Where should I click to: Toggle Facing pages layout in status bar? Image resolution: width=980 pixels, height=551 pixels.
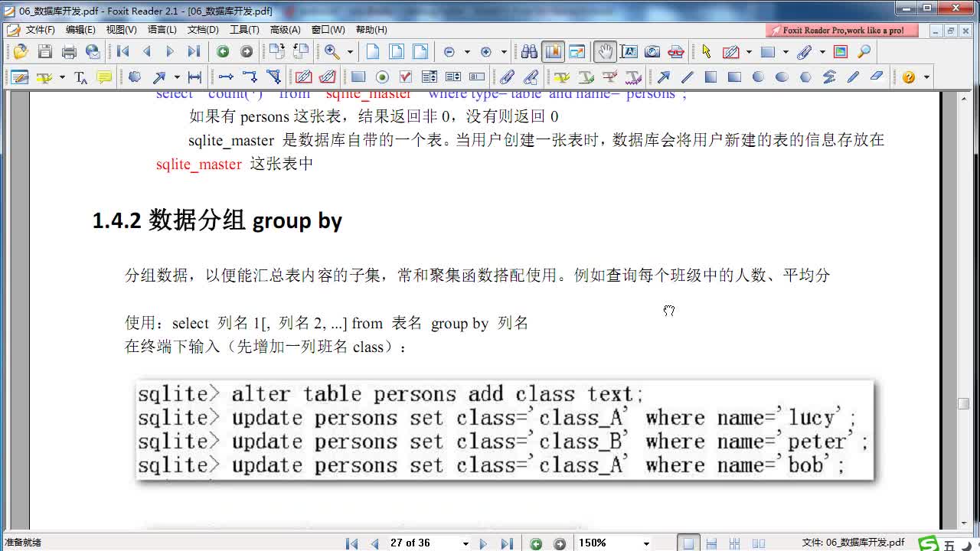(735, 543)
